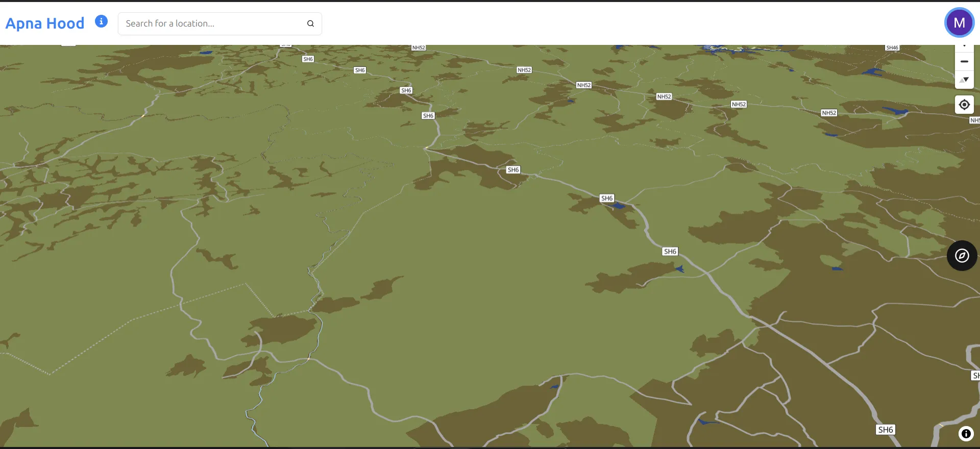Find my location with the crosshair button
The image size is (980, 449).
[964, 105]
